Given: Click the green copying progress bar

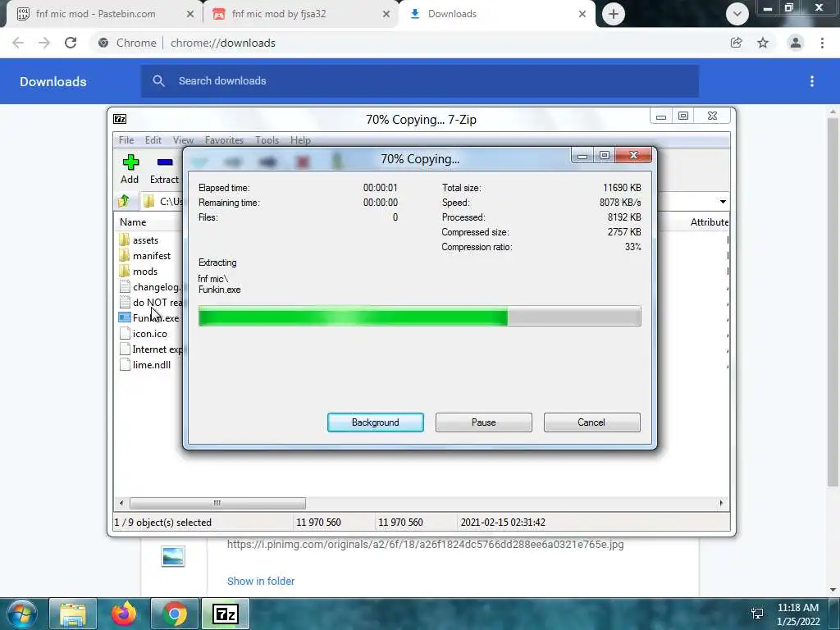Looking at the screenshot, I should [419, 316].
